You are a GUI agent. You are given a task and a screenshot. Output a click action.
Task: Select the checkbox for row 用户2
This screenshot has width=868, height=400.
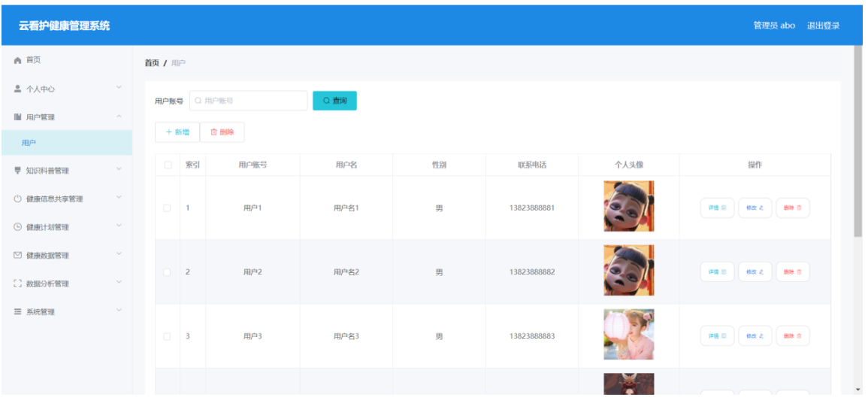pos(167,272)
